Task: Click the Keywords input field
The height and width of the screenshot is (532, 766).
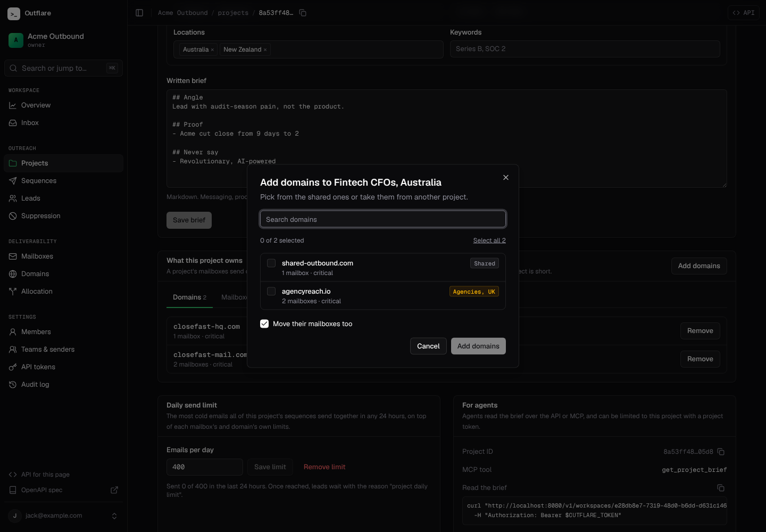Action: 585,49
